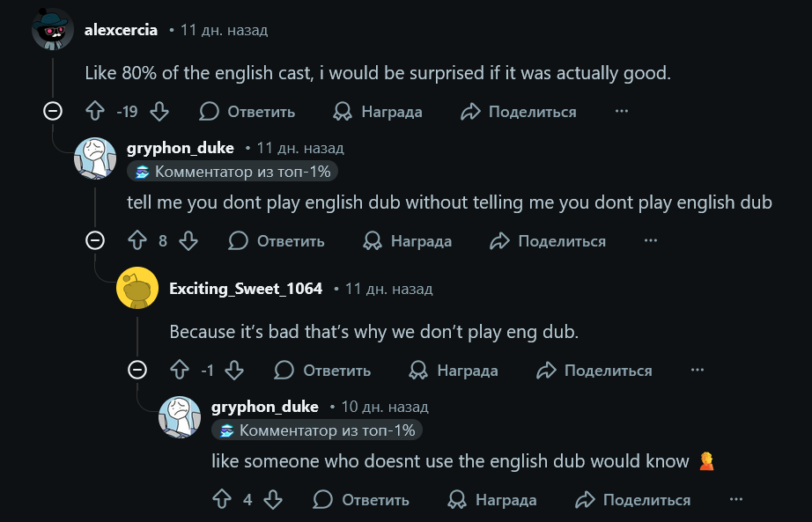Downvote gryphon_duke's last reply
The image size is (812, 522).
(x=273, y=500)
